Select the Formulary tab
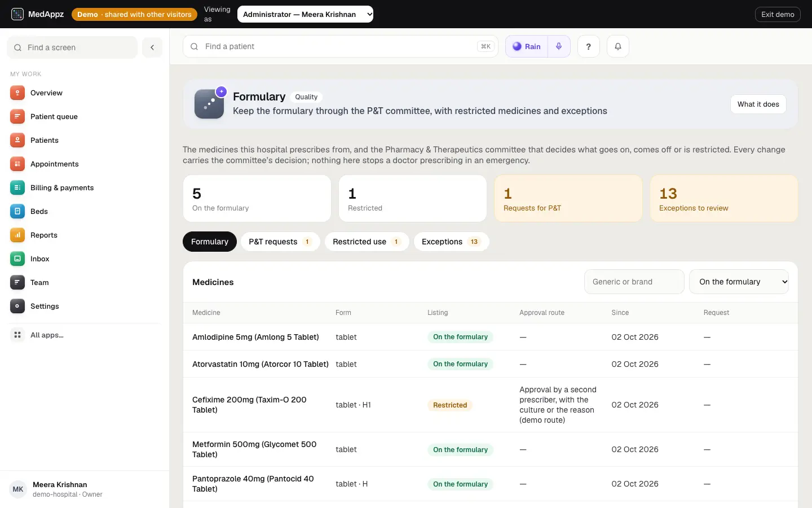This screenshot has width=812, height=508. [210, 242]
